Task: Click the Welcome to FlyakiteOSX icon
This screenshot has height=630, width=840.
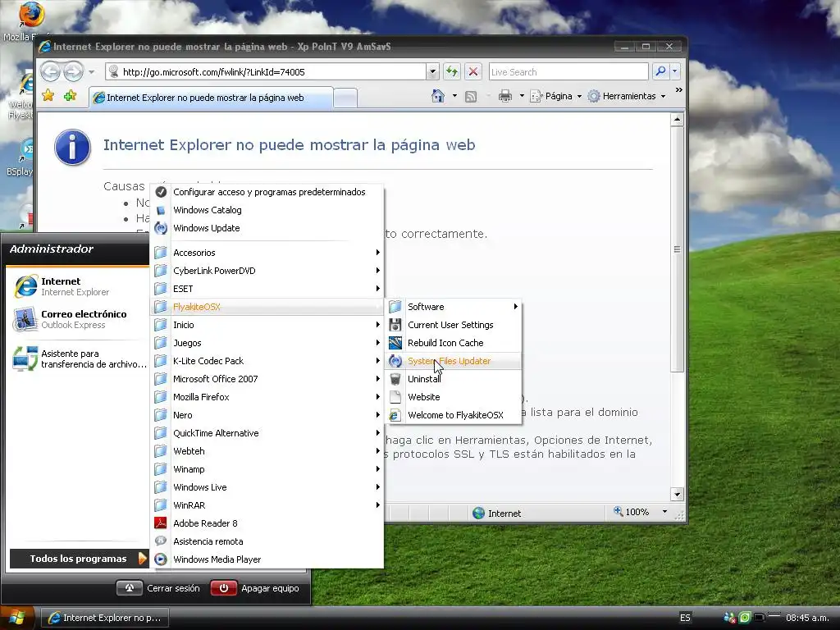Action: [395, 415]
